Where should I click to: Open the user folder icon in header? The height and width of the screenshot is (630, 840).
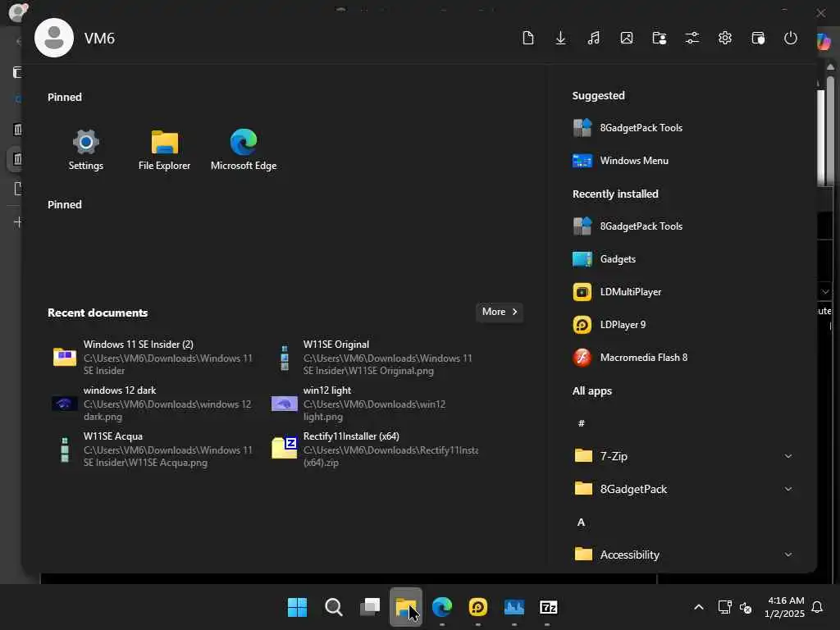(x=659, y=38)
